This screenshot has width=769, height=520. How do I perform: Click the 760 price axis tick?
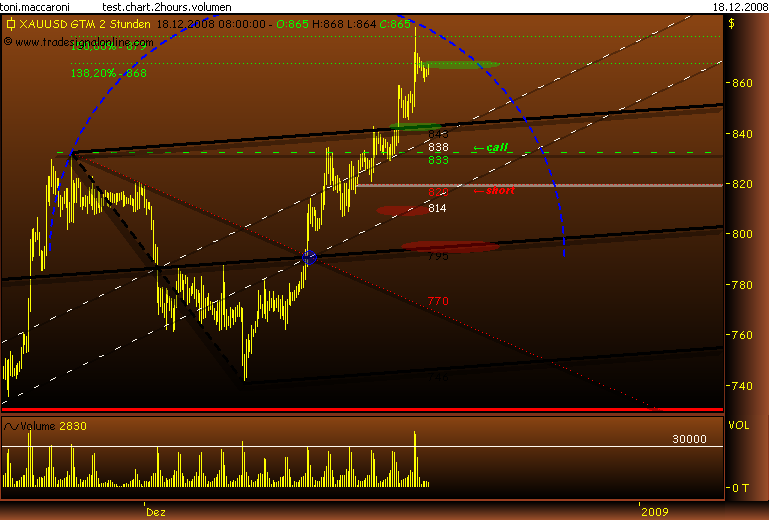[x=743, y=336]
